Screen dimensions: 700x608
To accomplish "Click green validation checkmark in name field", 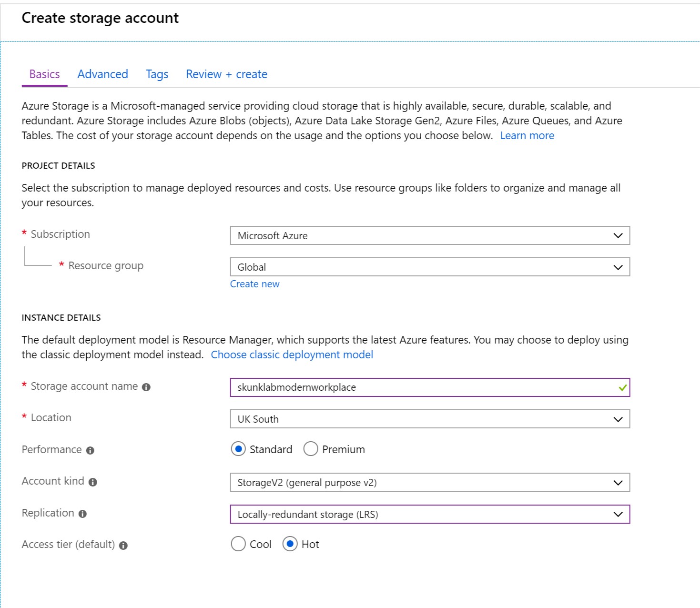I will pyautogui.click(x=622, y=388).
